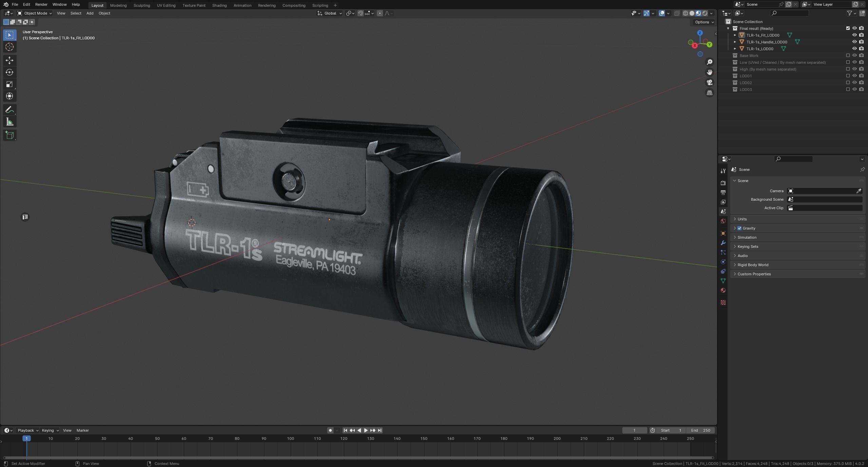The width and height of the screenshot is (868, 467).
Task: Select the 3D Cursor tool
Action: click(x=9, y=47)
